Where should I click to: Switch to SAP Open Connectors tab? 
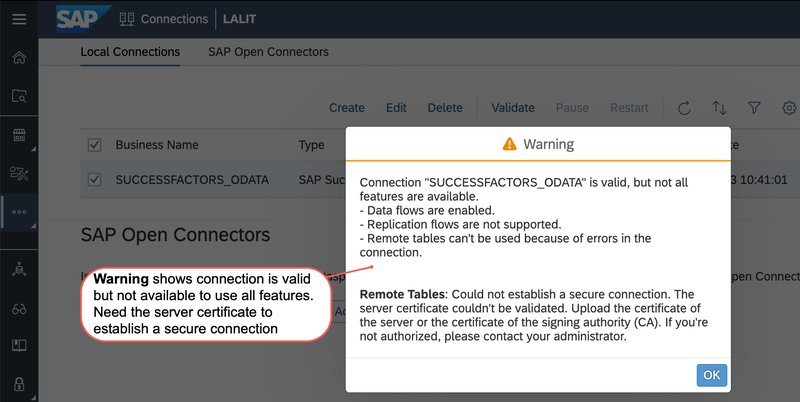268,52
